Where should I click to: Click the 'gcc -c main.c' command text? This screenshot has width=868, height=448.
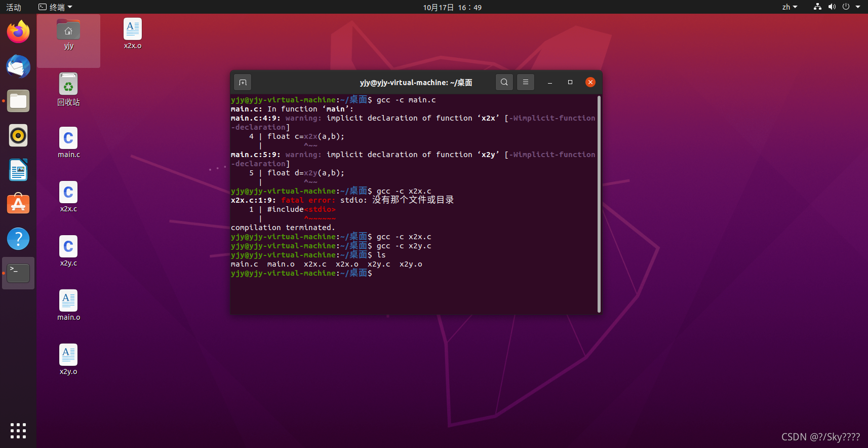[406, 100]
